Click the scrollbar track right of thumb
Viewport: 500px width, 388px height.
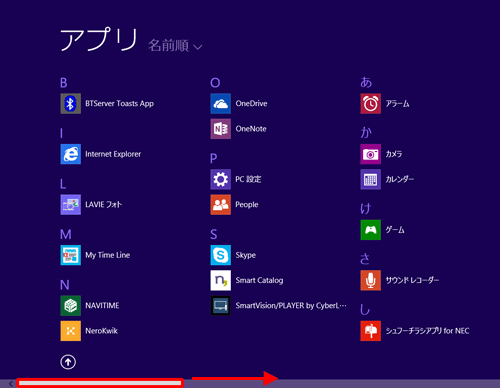tap(342, 384)
